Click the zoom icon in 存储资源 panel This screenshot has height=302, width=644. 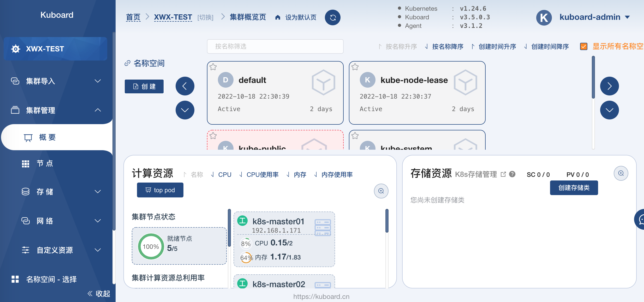pos(621,173)
